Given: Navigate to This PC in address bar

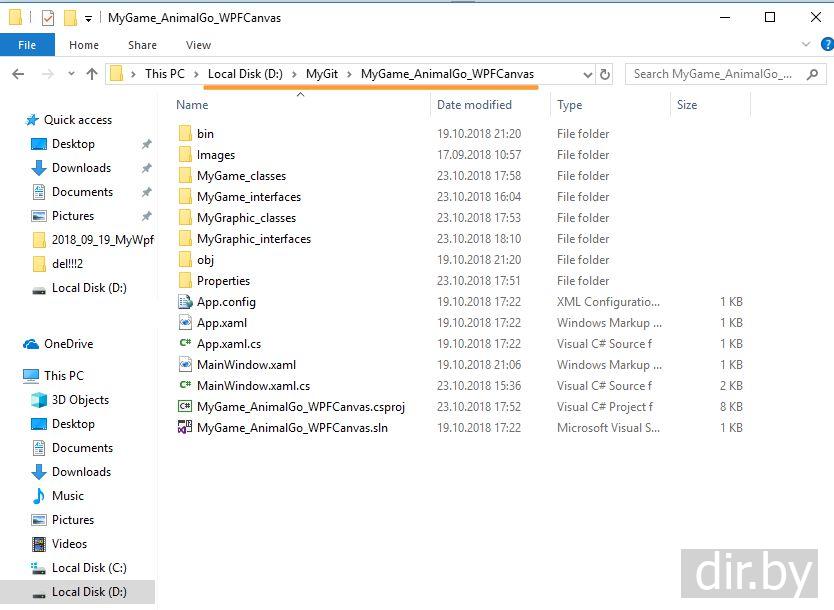Looking at the screenshot, I should pos(165,74).
